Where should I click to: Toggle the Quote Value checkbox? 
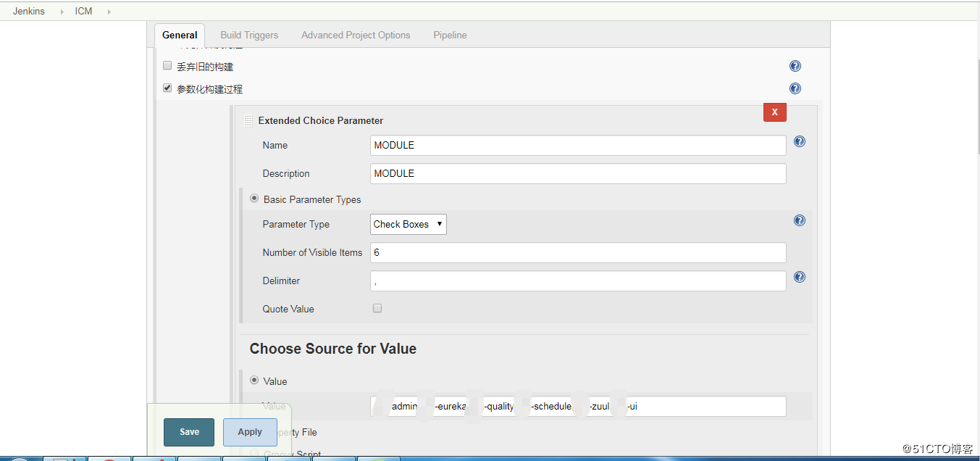377,308
